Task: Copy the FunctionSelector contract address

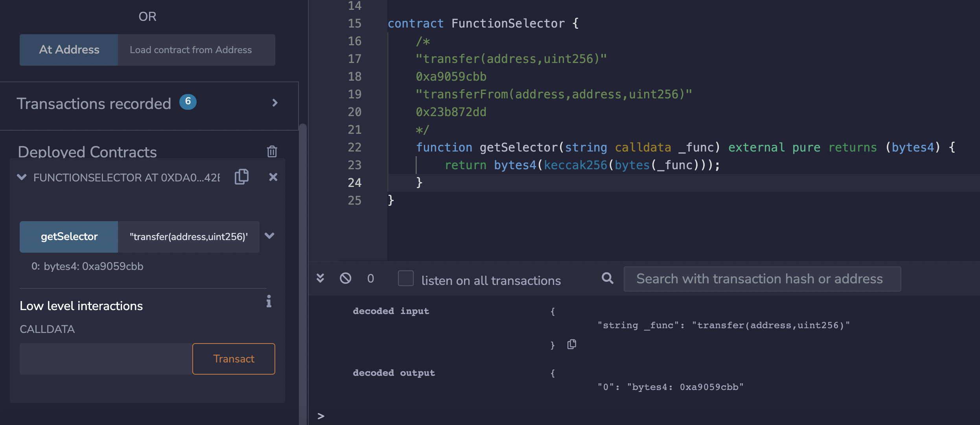Action: click(241, 177)
